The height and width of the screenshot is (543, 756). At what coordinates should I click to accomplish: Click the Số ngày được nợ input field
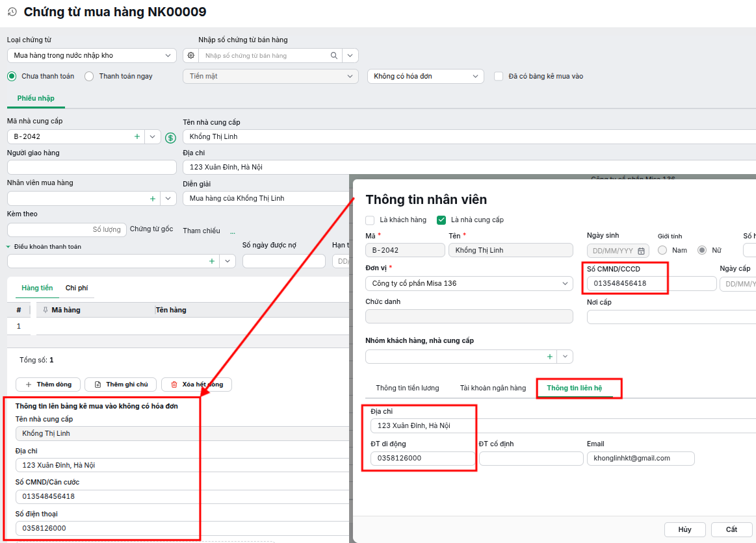click(283, 261)
